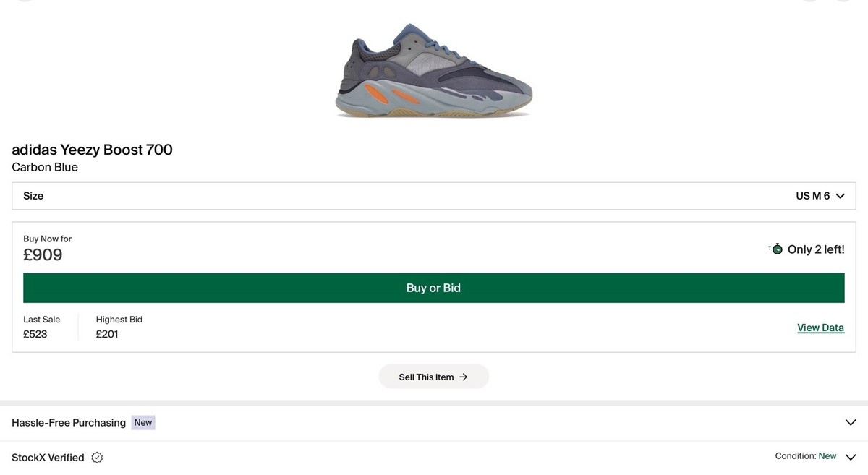This screenshot has width=868, height=475.
Task: Click the arrow icon inside Sell This Item button
Action: click(x=465, y=377)
